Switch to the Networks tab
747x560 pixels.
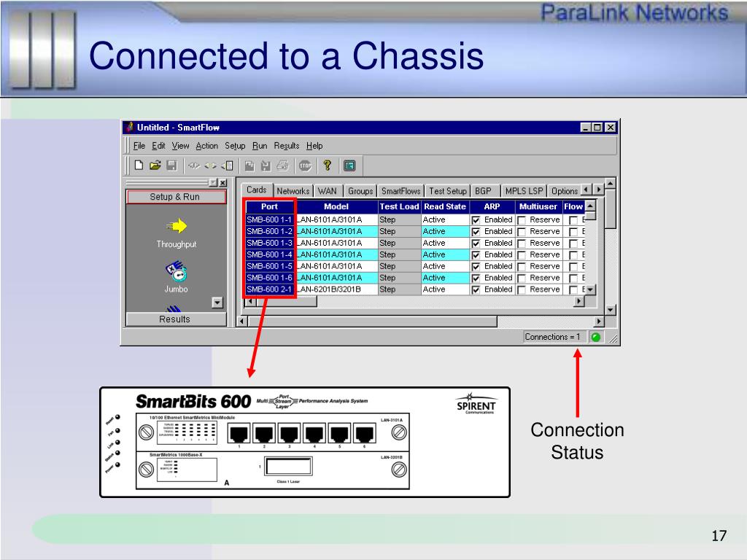coord(293,191)
